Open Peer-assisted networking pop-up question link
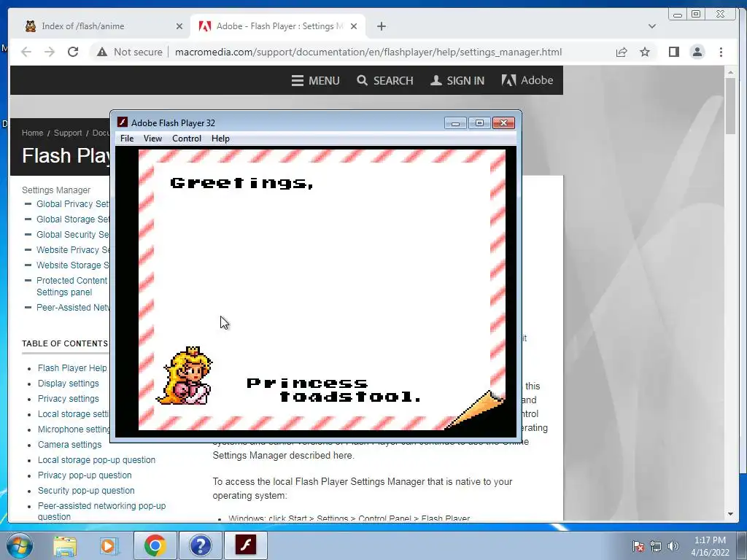 tap(101, 511)
